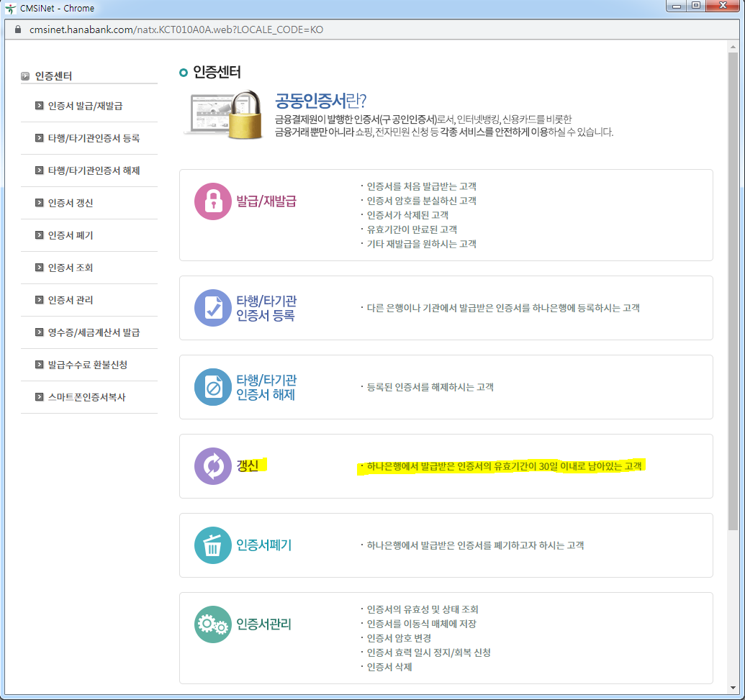Click the 인증서관리 card title
745x700 pixels.
coord(263,624)
